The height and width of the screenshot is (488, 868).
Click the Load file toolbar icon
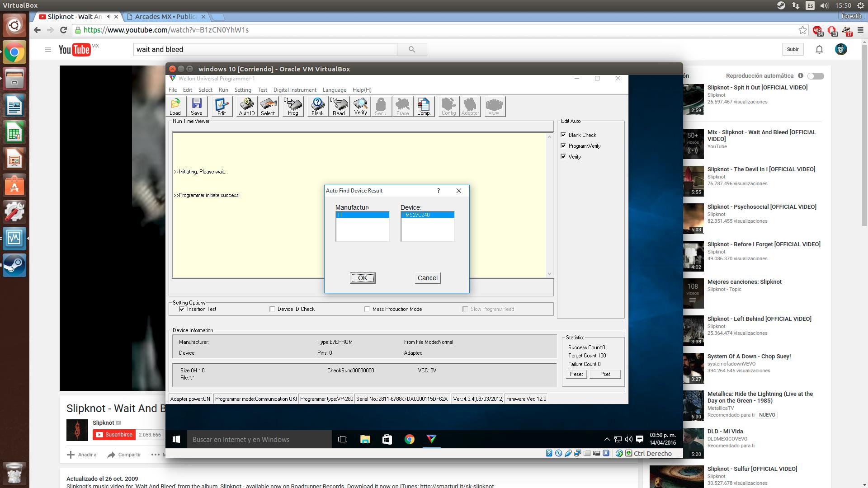tap(175, 107)
